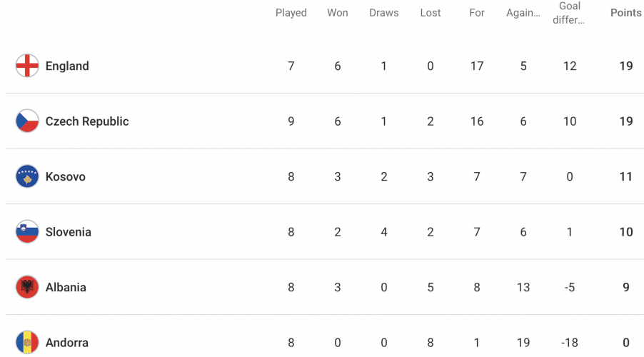The width and height of the screenshot is (644, 357).
Task: Select the Kosovo team name
Action: click(65, 176)
